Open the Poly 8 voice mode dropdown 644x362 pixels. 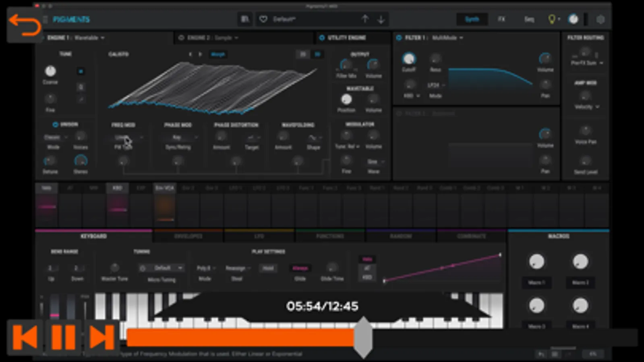pyautogui.click(x=206, y=268)
